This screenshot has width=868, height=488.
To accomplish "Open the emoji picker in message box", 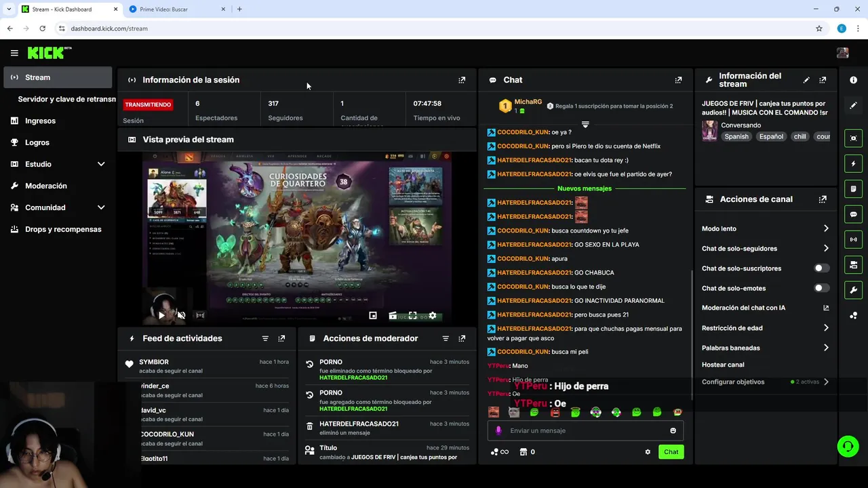I will [673, 430].
